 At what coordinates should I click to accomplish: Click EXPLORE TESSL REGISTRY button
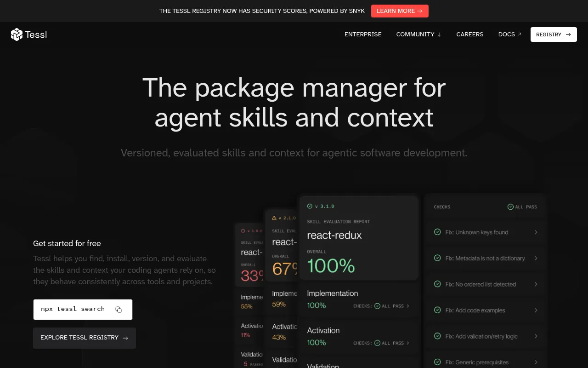pyautogui.click(x=85, y=338)
